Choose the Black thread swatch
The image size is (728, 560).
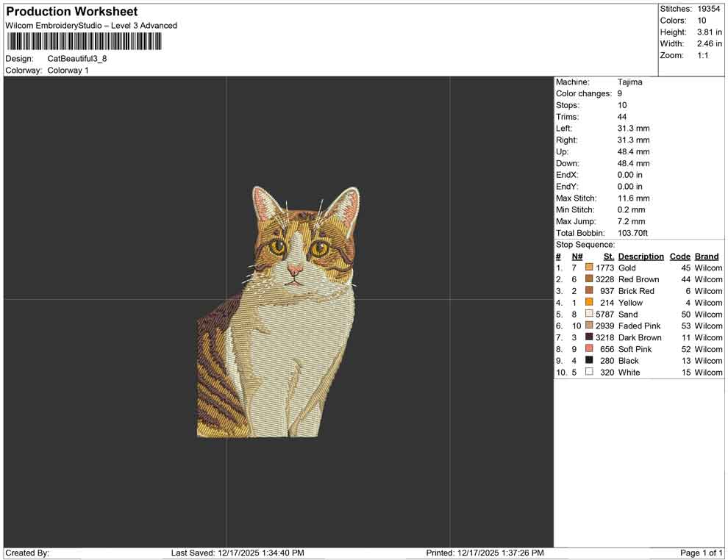tap(589, 361)
